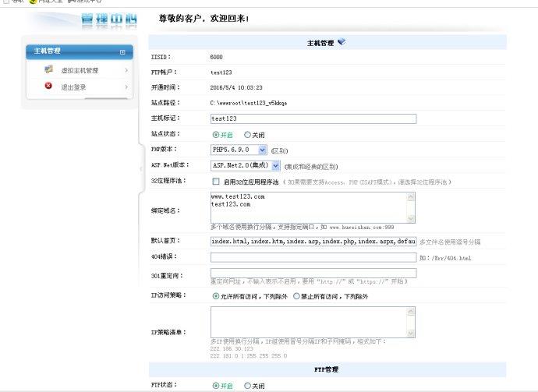Click scroll up arrow in 绑定域名 textarea

coord(411,197)
